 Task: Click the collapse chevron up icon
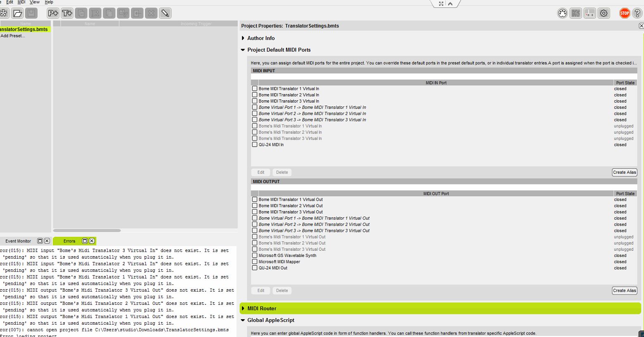pos(450,4)
